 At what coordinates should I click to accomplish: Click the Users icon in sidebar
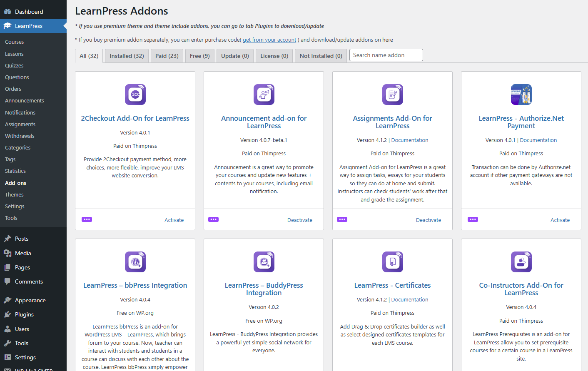tap(7, 329)
